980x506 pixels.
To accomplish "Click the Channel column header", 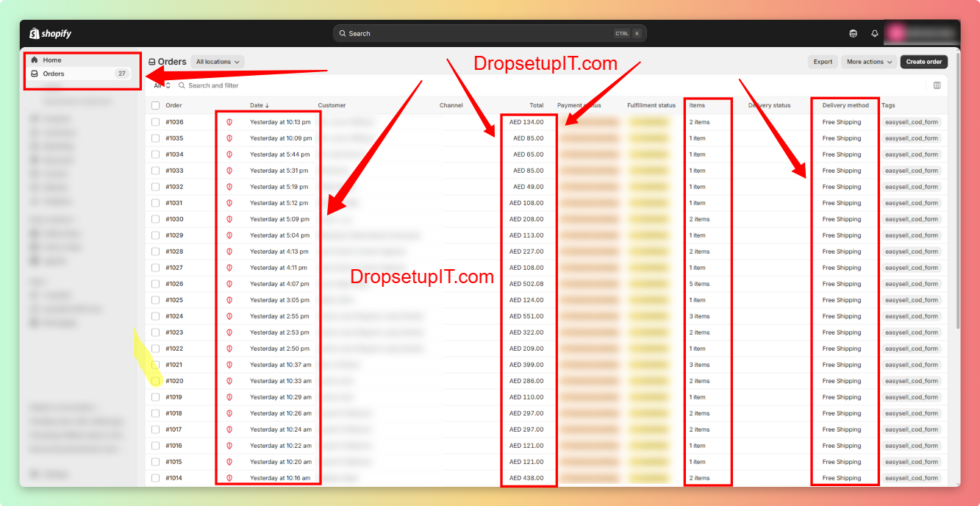I will pos(451,105).
